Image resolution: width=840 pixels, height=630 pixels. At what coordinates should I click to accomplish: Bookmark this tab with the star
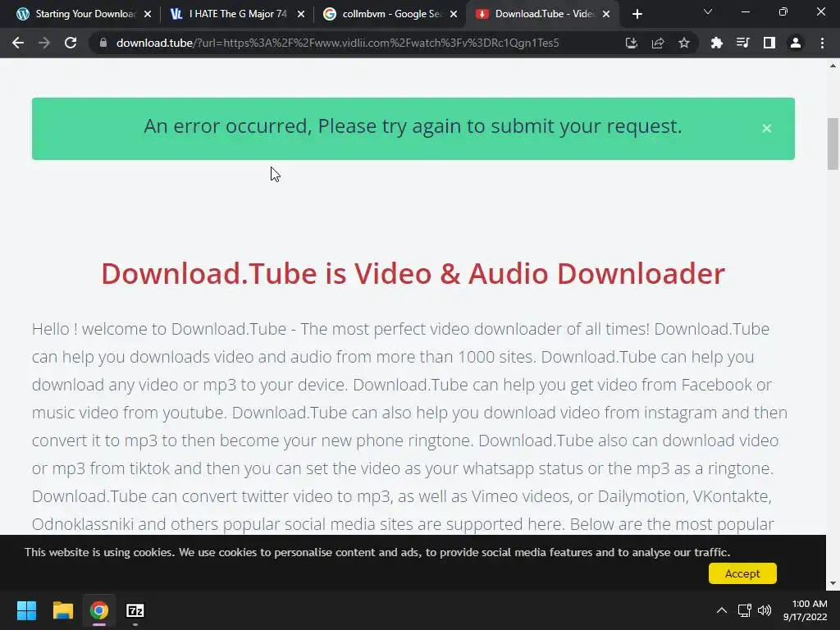683,43
